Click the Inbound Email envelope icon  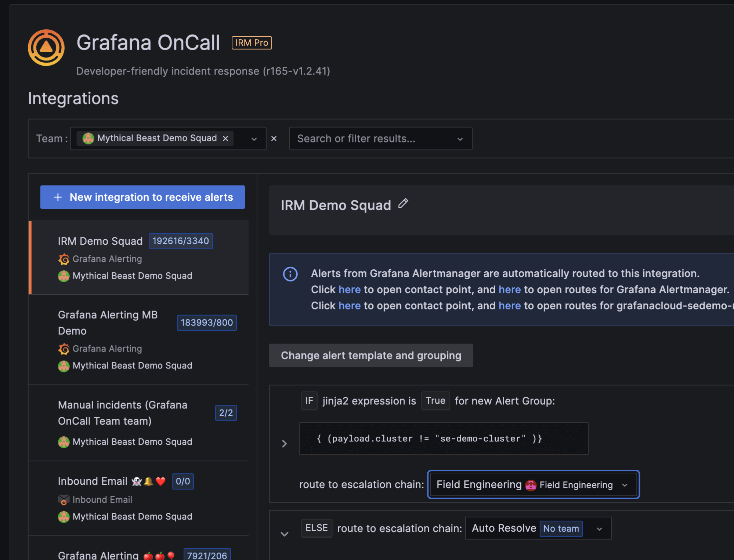pyautogui.click(x=63, y=499)
